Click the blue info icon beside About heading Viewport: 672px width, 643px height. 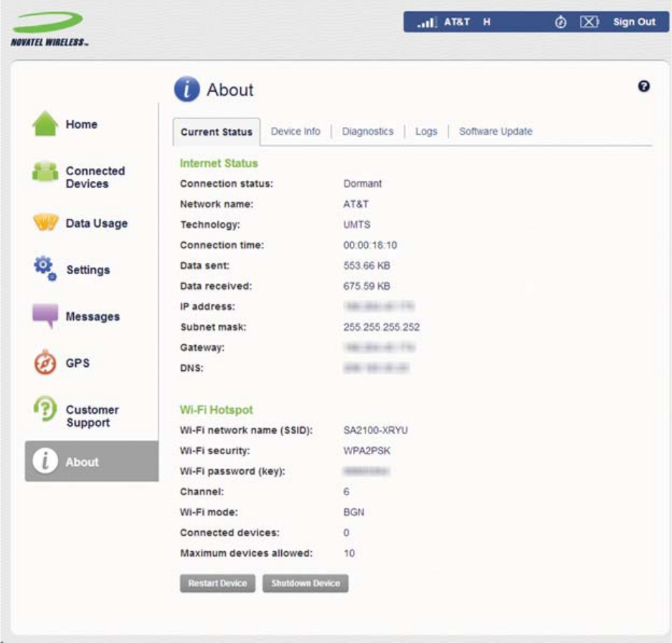[x=187, y=89]
